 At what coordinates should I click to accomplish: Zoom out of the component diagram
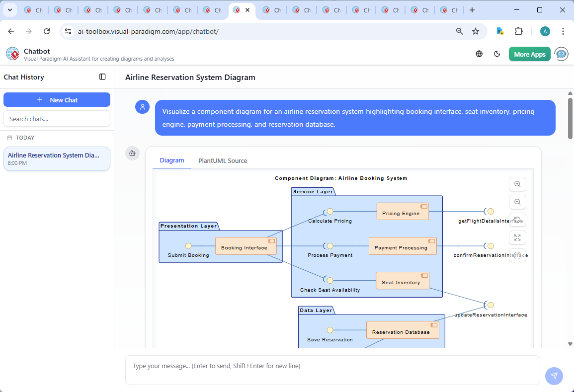pyautogui.click(x=517, y=202)
